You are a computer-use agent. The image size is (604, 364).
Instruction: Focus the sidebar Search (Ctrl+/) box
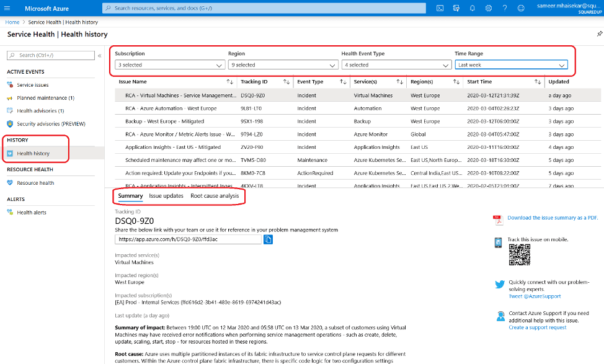coord(50,55)
